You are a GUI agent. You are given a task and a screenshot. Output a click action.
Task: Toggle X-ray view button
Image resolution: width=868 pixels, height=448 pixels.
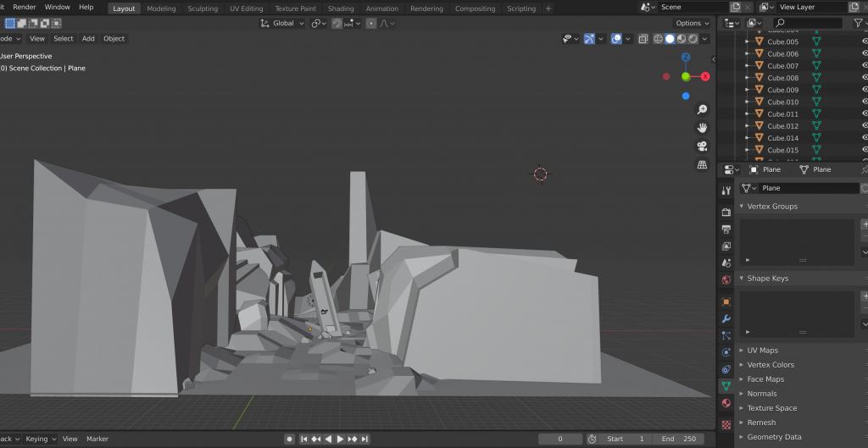(x=643, y=39)
